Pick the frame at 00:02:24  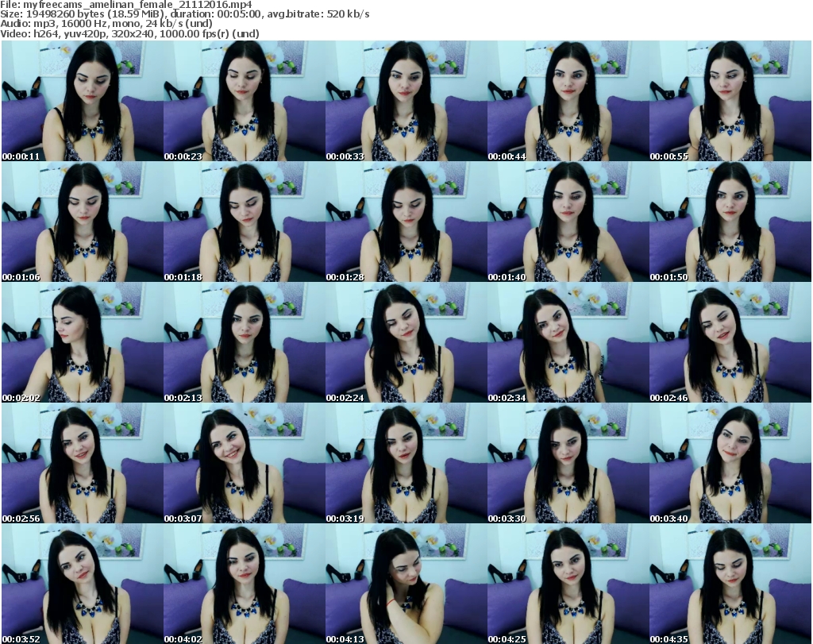point(406,343)
